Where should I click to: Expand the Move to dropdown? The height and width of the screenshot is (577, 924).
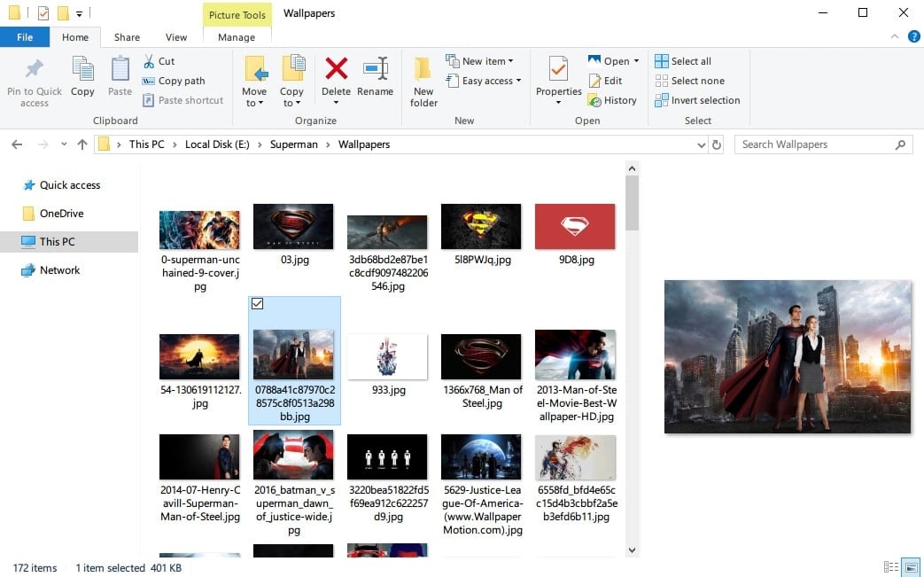click(x=253, y=103)
